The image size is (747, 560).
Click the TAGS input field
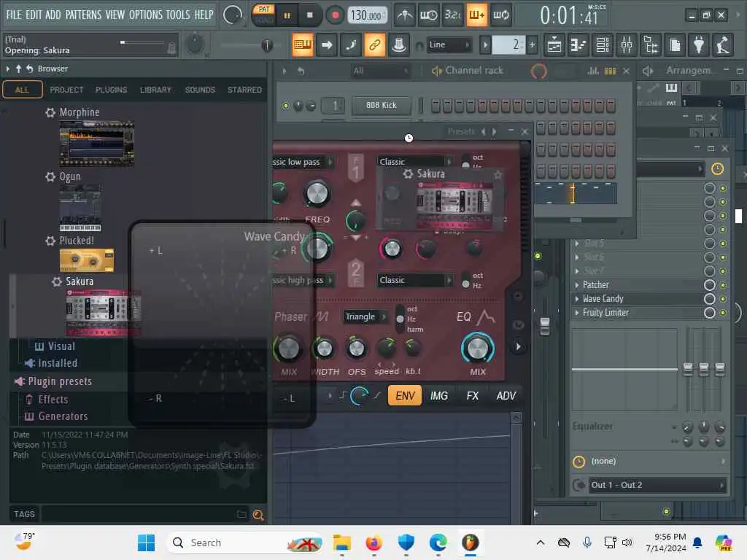(x=138, y=514)
